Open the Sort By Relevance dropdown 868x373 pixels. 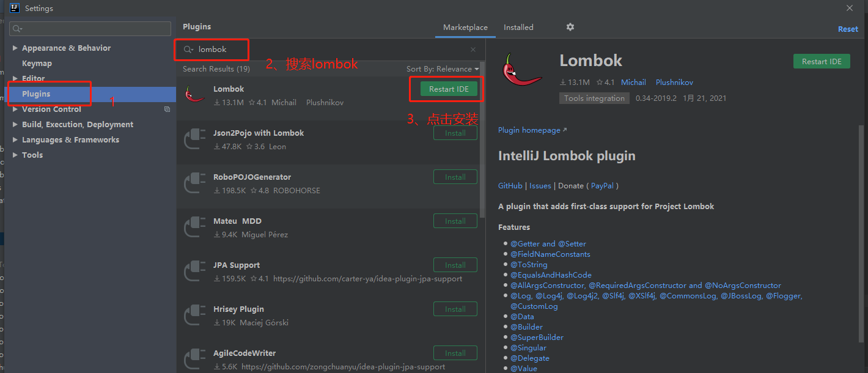pos(443,69)
